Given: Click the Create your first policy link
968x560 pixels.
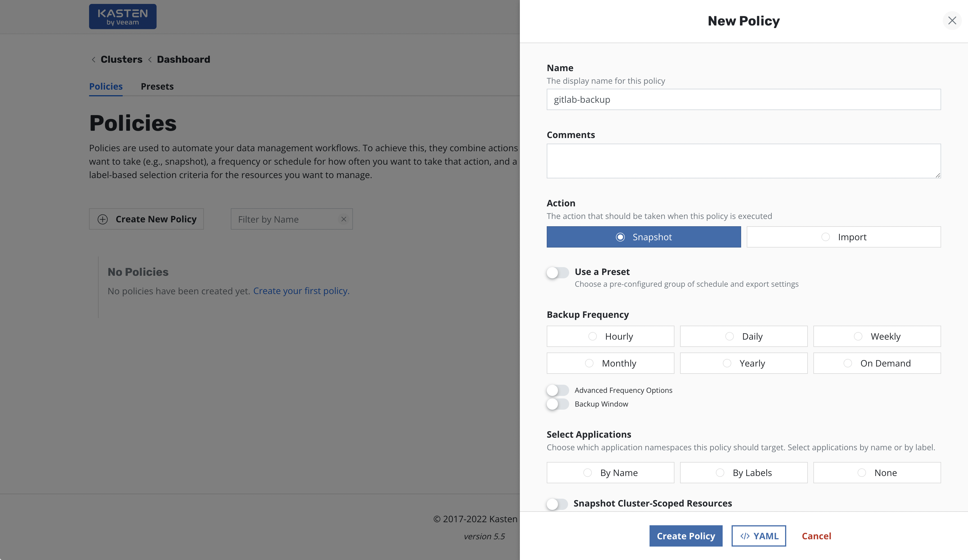Looking at the screenshot, I should [301, 291].
